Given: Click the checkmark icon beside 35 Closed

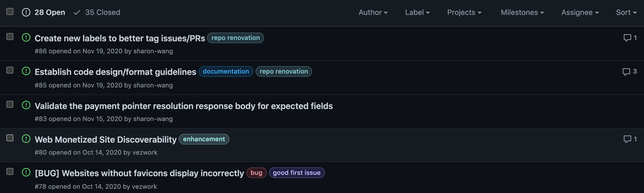Looking at the screenshot, I should 77,13.
